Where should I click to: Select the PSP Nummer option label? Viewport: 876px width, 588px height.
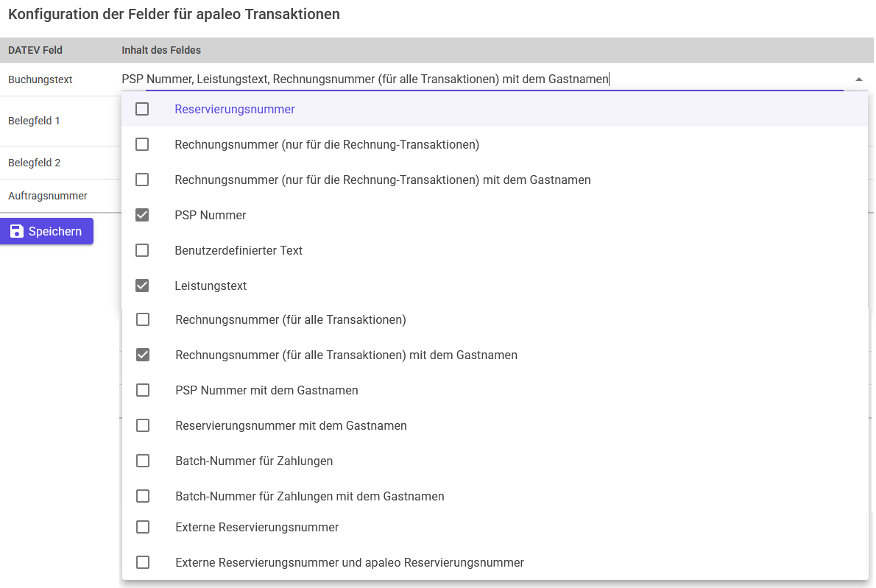(x=210, y=215)
